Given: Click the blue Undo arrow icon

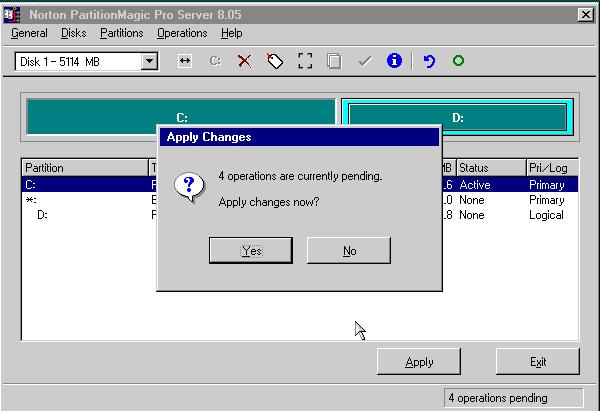Looking at the screenshot, I should click(429, 61).
